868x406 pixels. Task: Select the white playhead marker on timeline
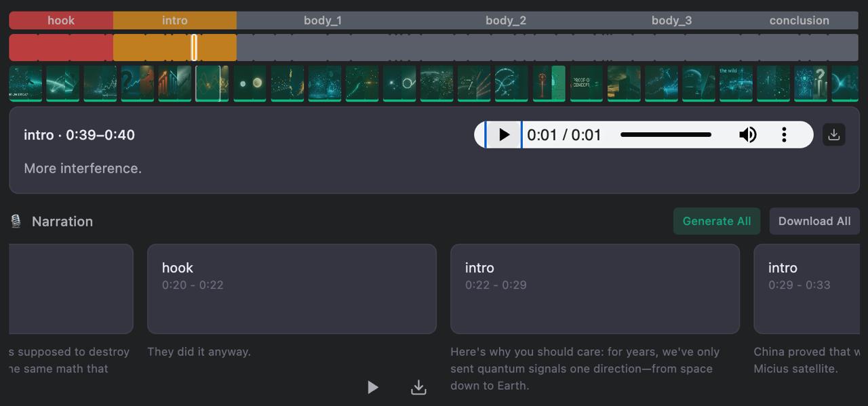194,47
